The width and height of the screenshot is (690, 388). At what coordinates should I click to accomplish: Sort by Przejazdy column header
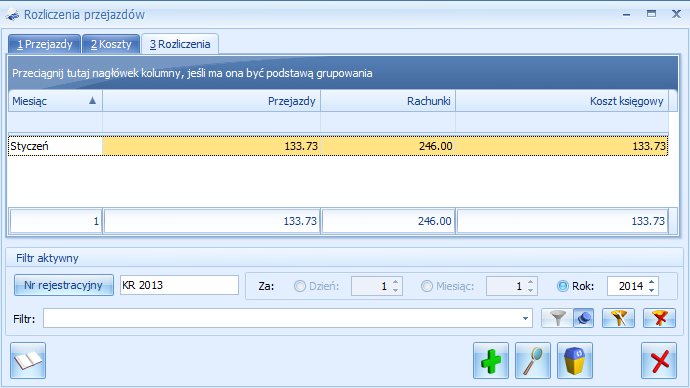[212, 101]
